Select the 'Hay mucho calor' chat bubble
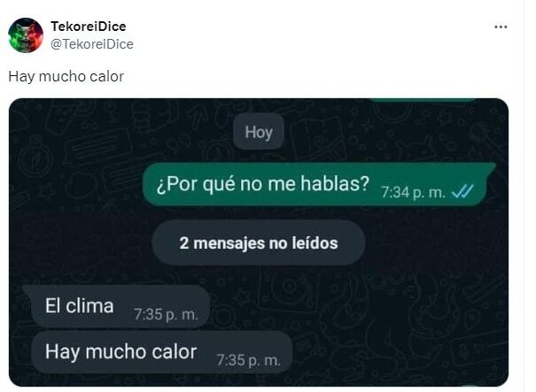Viewport: 536px width, 392px height. [162, 351]
